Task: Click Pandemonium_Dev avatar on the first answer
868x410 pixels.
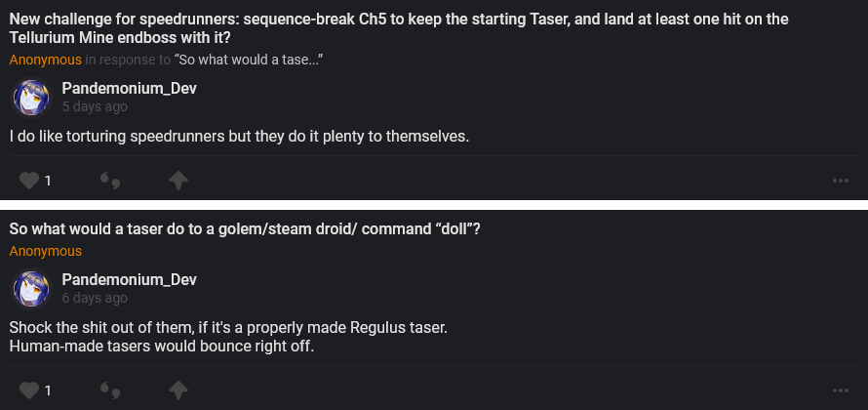Action: (29, 98)
